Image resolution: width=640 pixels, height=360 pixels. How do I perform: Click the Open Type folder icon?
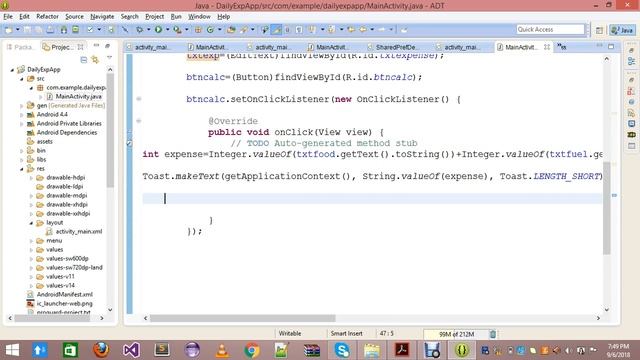pyautogui.click(x=231, y=29)
